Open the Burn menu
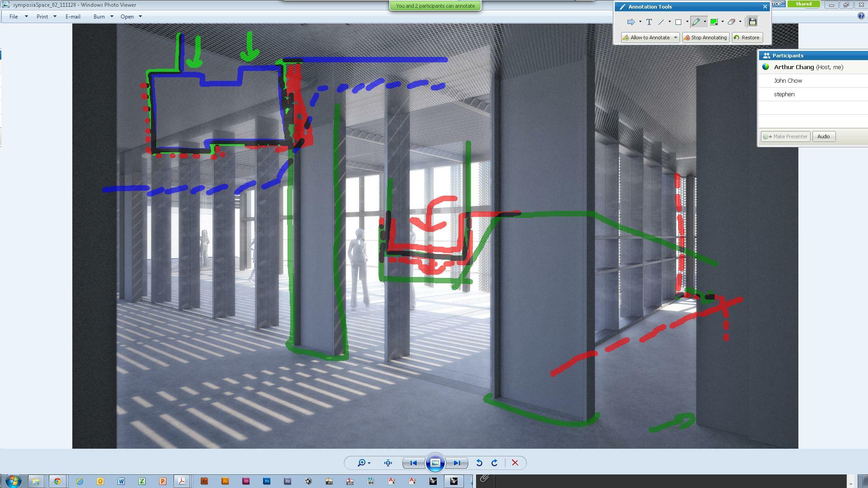868x488 pixels. coord(103,17)
